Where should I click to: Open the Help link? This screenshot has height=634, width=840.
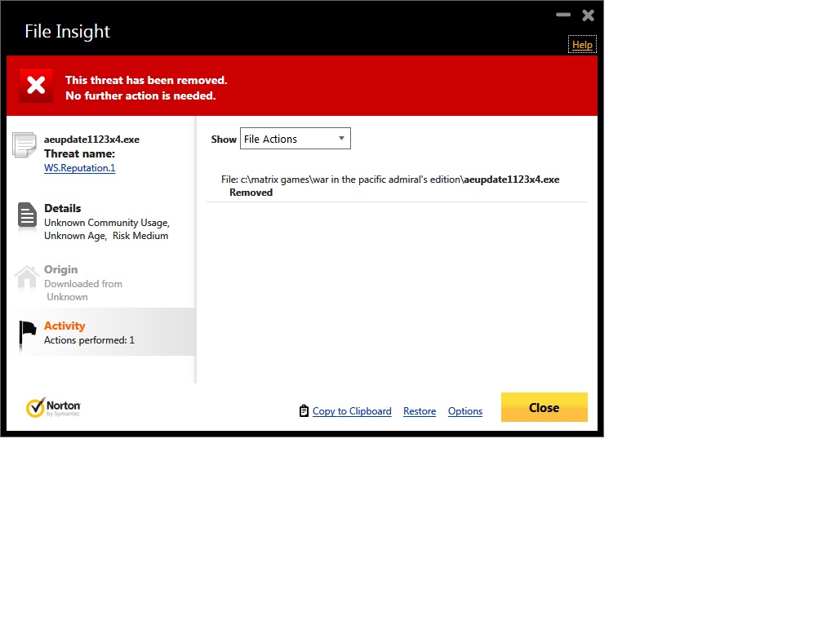click(x=582, y=45)
